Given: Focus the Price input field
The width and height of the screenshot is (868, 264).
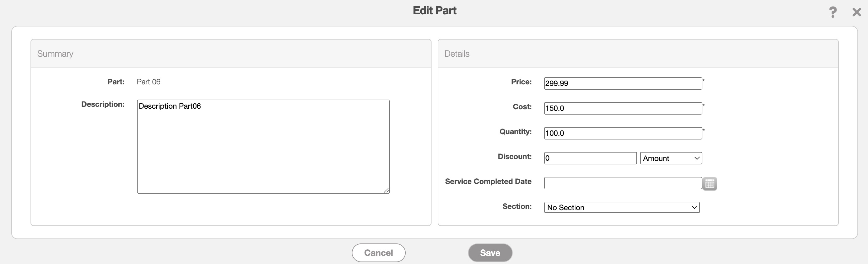Looking at the screenshot, I should pyautogui.click(x=623, y=83).
